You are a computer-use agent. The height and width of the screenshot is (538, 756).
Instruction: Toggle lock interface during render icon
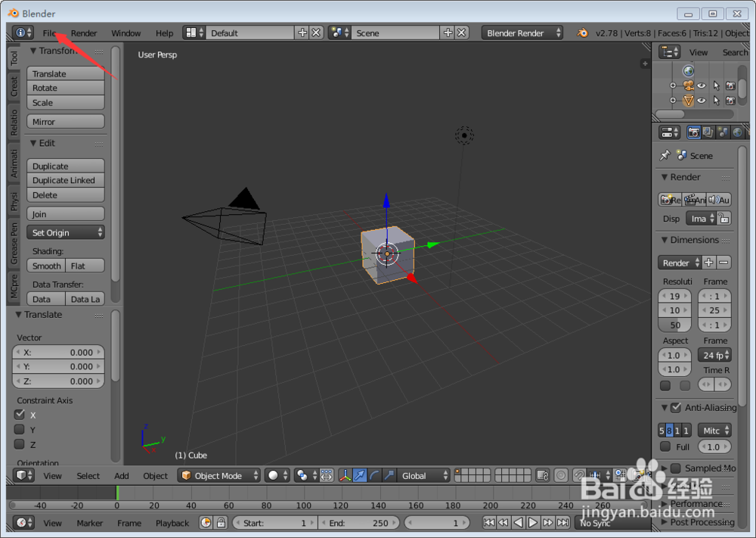coord(723,219)
